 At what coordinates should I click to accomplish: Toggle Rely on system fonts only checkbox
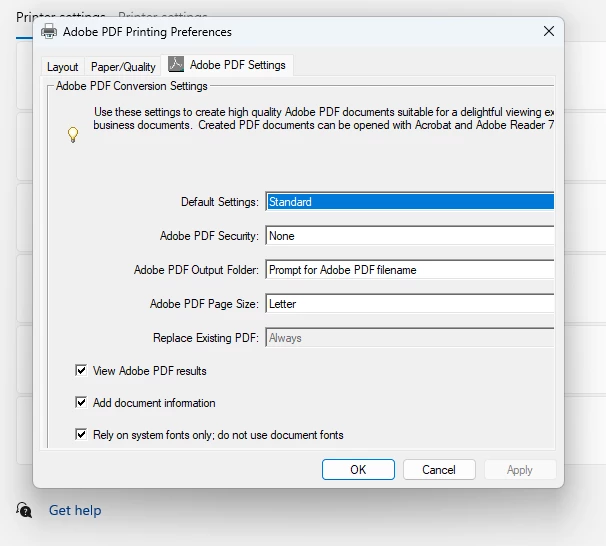(81, 435)
